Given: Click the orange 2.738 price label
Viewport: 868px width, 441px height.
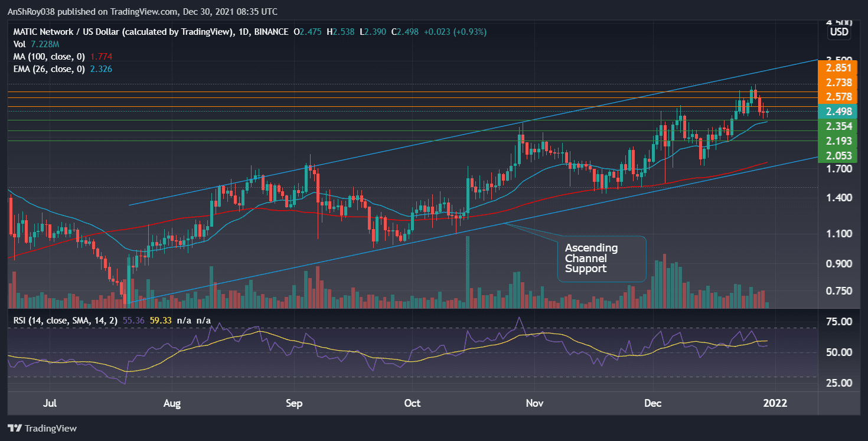Looking at the screenshot, I should tap(838, 83).
